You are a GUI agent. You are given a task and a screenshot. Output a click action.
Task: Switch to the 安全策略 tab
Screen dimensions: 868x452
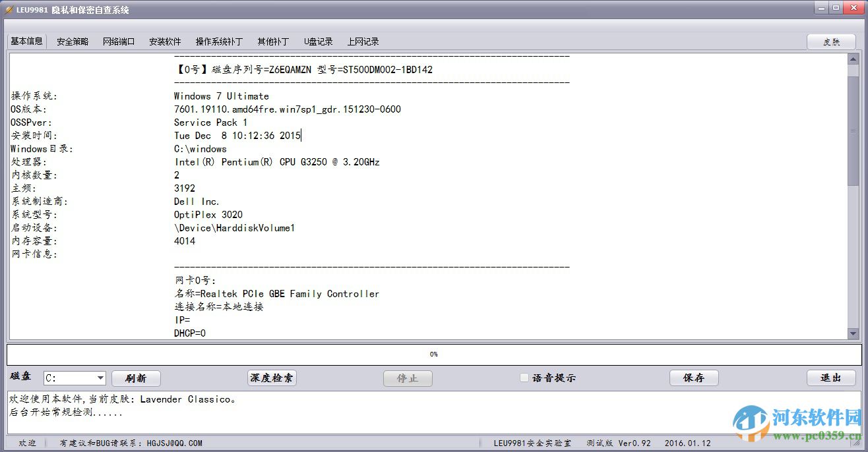[x=71, y=41]
